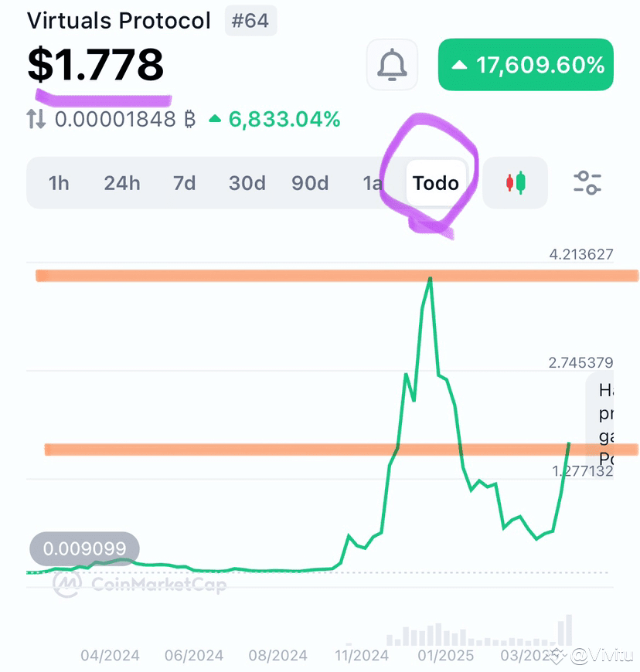Open chart settings sliders icon
Image resolution: width=640 pixels, height=672 pixels.
(587, 182)
